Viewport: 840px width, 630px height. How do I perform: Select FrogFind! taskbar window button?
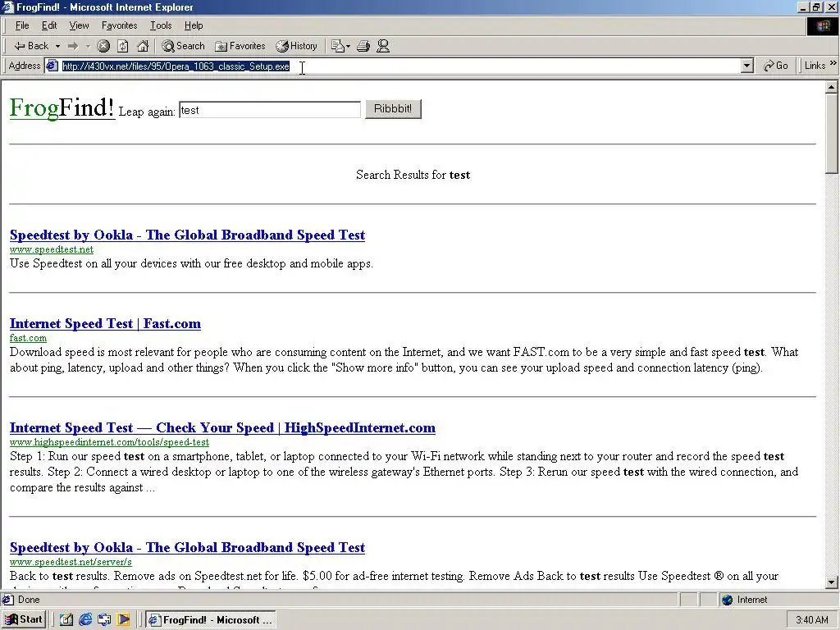coord(211,620)
